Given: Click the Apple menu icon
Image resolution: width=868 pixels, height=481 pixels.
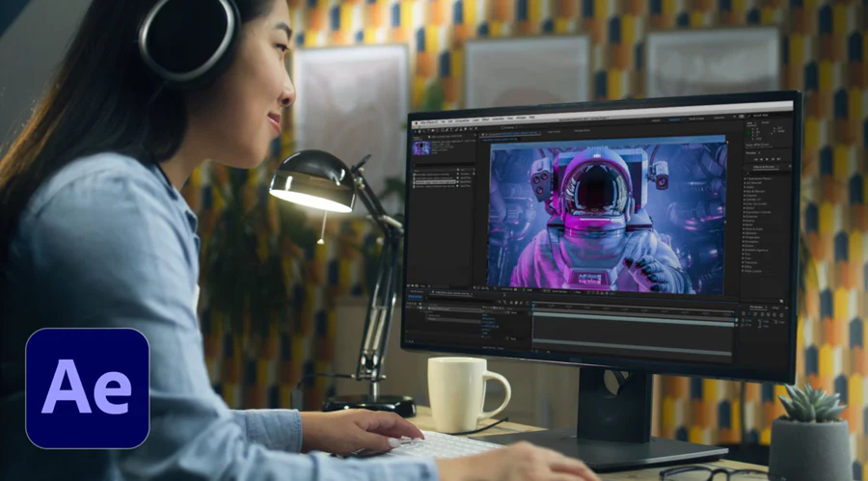Looking at the screenshot, I should 418,124.
